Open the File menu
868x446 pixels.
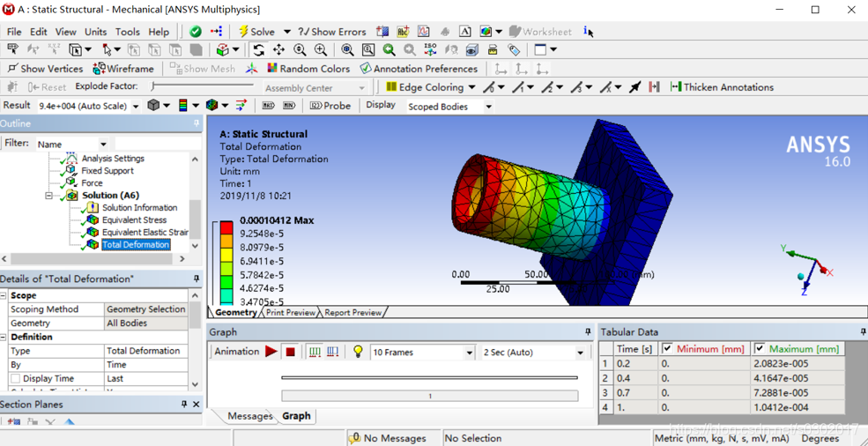click(x=14, y=32)
